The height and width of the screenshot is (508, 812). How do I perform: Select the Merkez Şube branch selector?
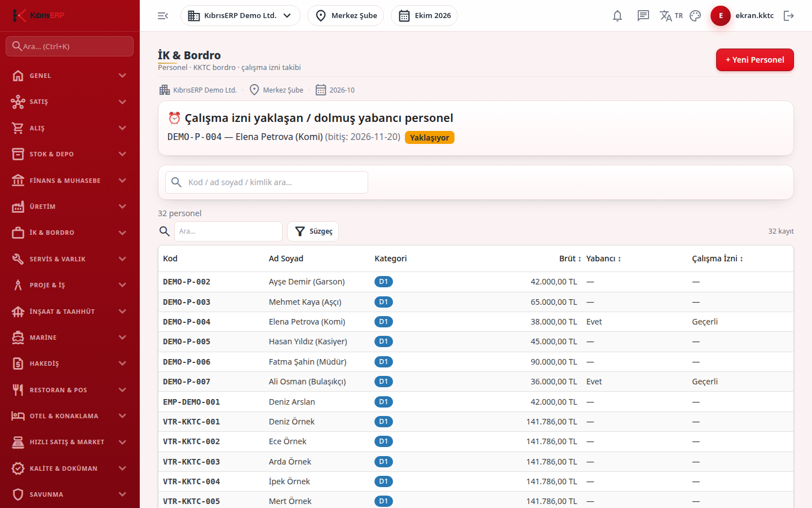(x=346, y=16)
